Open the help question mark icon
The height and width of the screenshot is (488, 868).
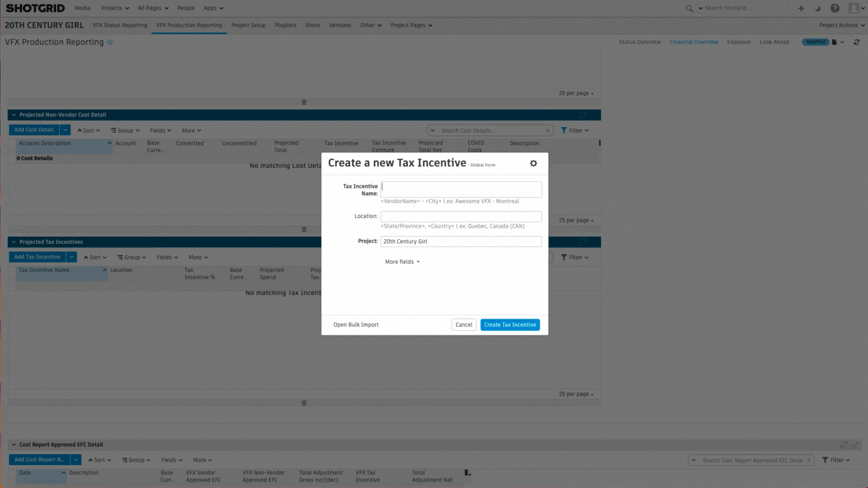[835, 8]
